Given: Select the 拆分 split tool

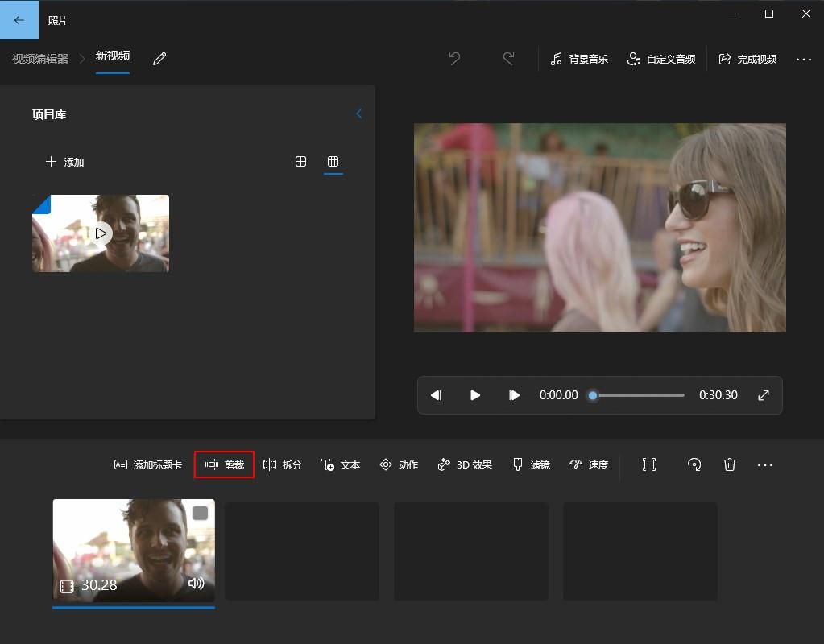Looking at the screenshot, I should [283, 464].
